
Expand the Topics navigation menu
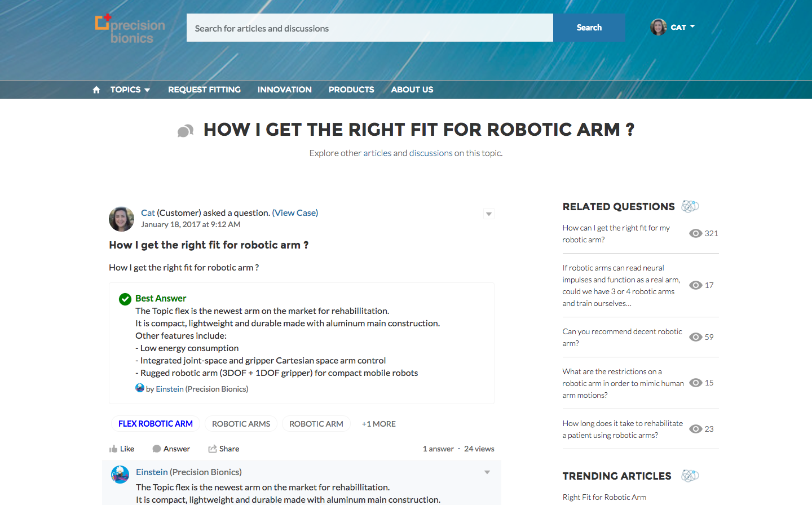[x=130, y=90]
